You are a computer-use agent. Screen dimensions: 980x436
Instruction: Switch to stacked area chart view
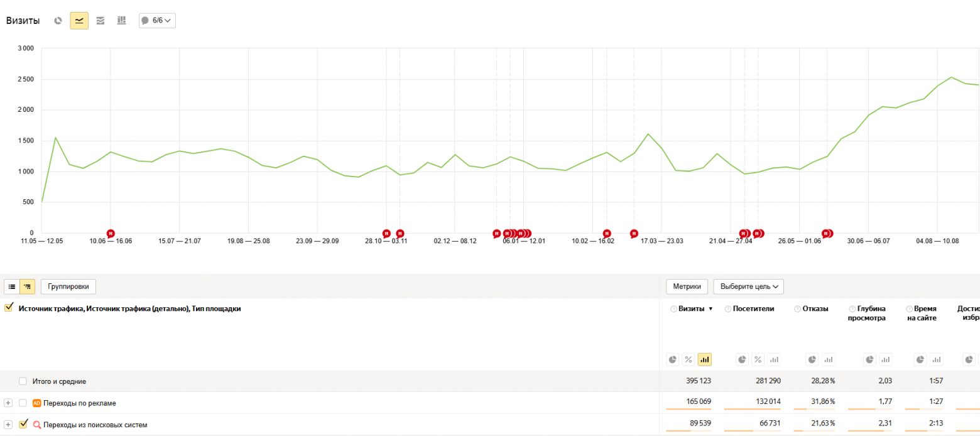(101, 21)
